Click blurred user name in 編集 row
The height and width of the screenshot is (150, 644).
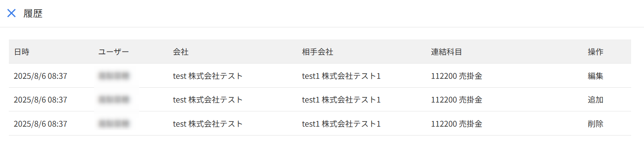point(114,76)
